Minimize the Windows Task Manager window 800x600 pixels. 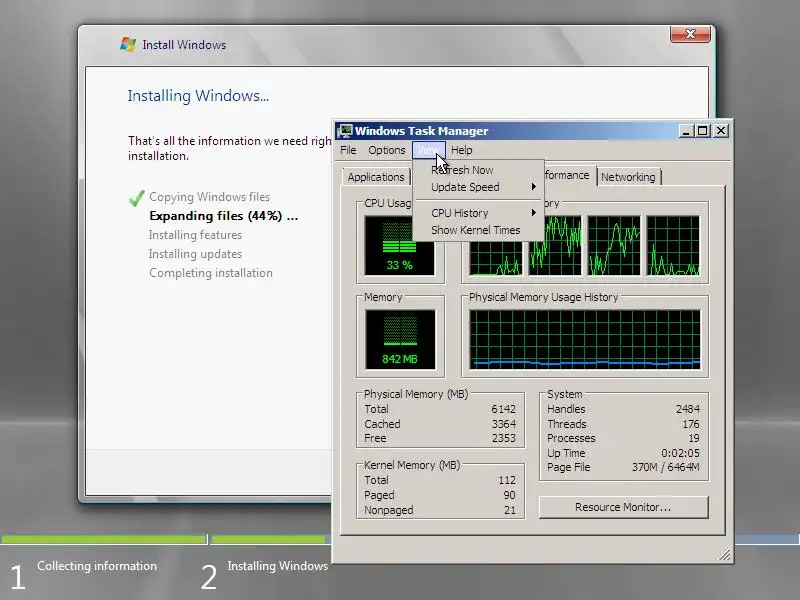686,131
